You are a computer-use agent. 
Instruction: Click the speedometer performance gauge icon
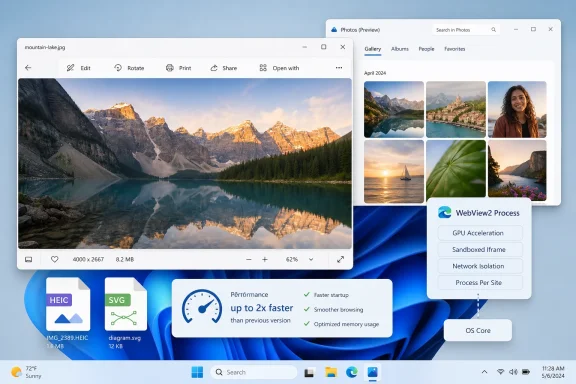coord(202,307)
